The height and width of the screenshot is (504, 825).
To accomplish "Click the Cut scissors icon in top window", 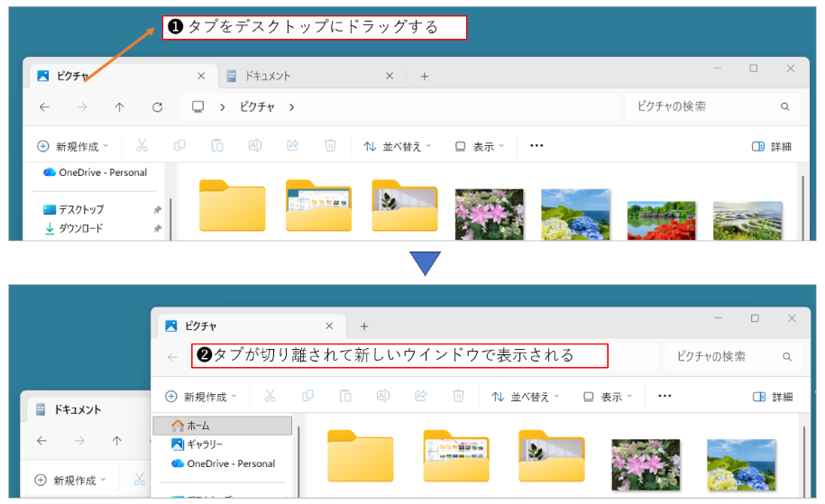I will 142,146.
